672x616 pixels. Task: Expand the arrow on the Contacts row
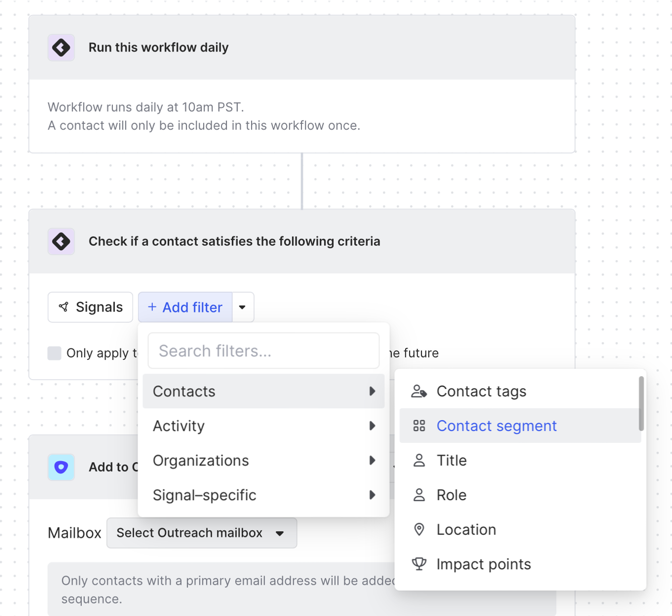coord(372,391)
